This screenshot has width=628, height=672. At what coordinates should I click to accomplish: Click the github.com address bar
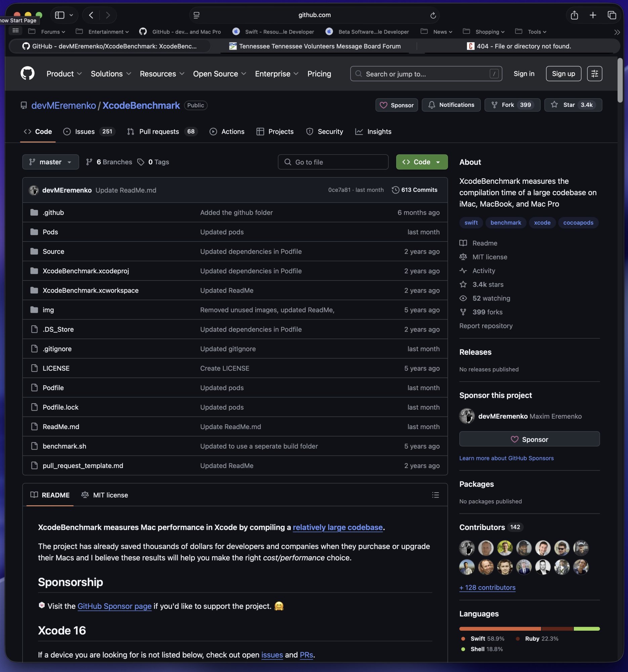pos(314,15)
